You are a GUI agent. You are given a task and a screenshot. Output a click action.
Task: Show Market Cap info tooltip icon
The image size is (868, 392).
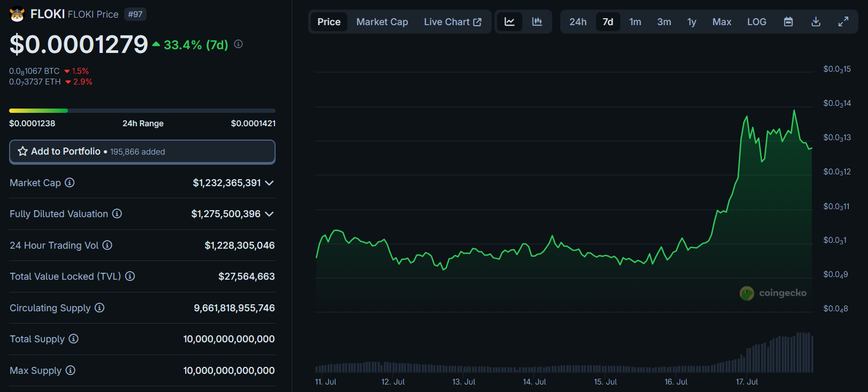pos(70,183)
